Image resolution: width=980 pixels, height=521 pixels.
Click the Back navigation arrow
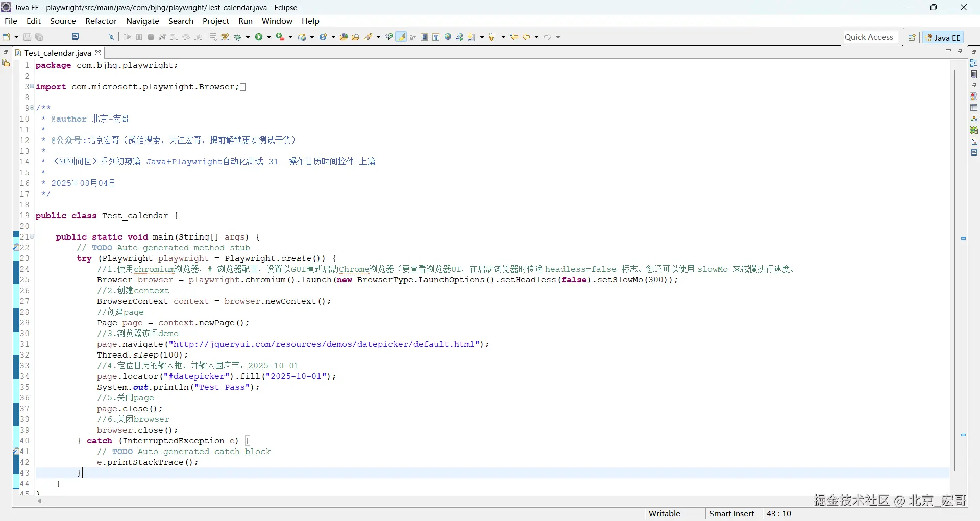coord(526,37)
